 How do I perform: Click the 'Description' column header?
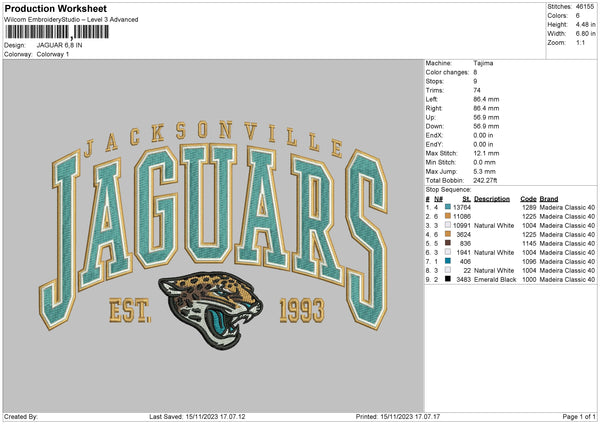coord(492,199)
